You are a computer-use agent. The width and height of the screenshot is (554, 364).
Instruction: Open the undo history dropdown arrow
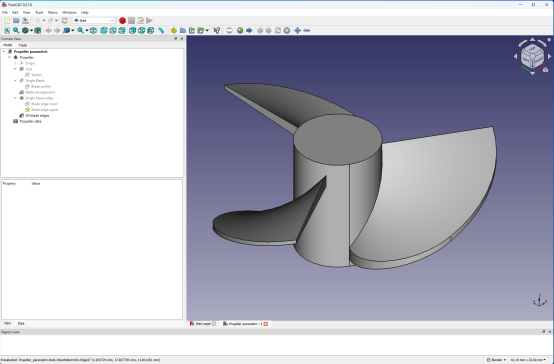click(x=44, y=20)
